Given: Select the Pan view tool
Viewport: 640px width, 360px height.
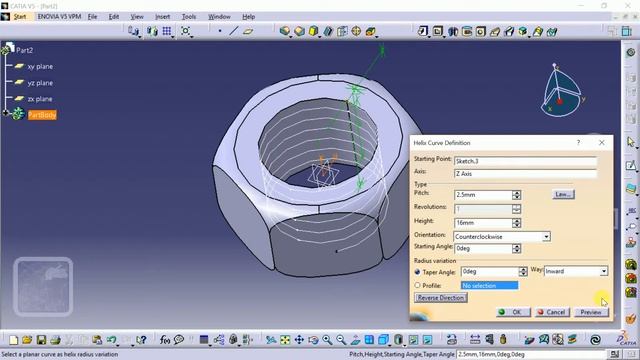Looking at the screenshot, I should pyautogui.click(x=299, y=340).
